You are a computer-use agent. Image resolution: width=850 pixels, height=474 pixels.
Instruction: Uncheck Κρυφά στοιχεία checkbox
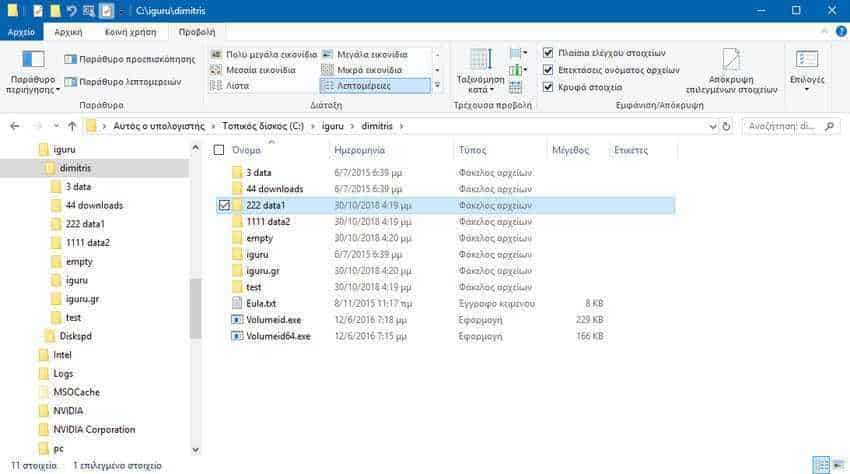click(x=548, y=87)
